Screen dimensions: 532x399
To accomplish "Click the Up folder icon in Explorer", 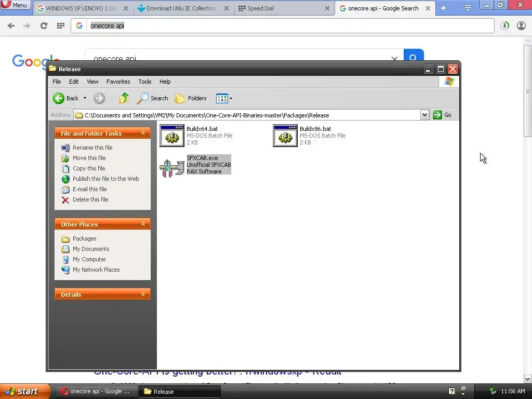I will [x=124, y=98].
